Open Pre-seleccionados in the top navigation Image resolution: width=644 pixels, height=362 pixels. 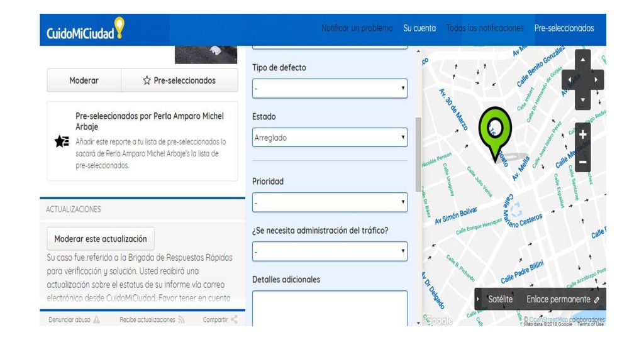[x=564, y=28]
